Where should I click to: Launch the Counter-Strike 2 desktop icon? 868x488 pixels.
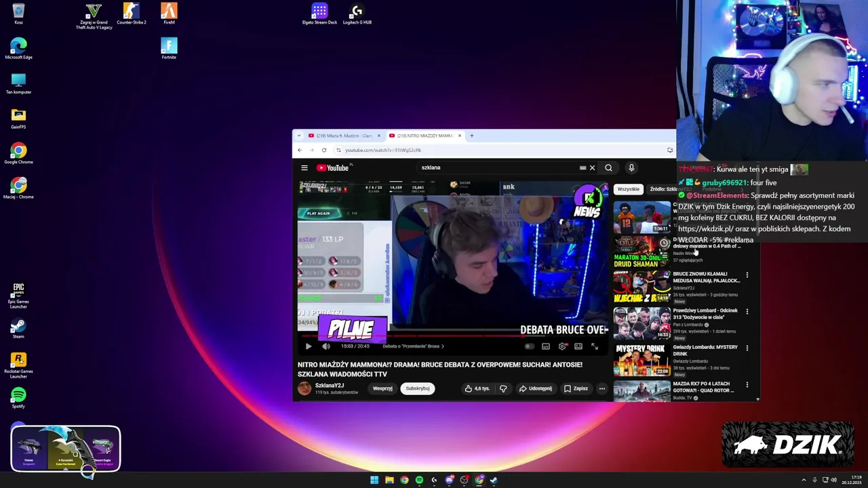tap(131, 14)
